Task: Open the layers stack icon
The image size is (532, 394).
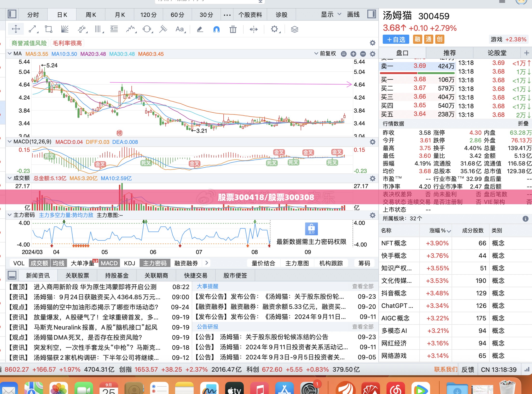Action: click(x=295, y=29)
